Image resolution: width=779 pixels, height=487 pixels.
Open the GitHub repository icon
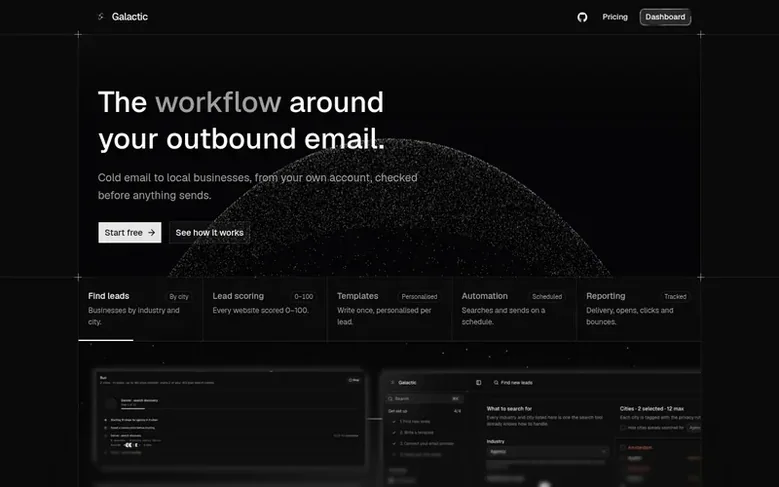click(582, 17)
